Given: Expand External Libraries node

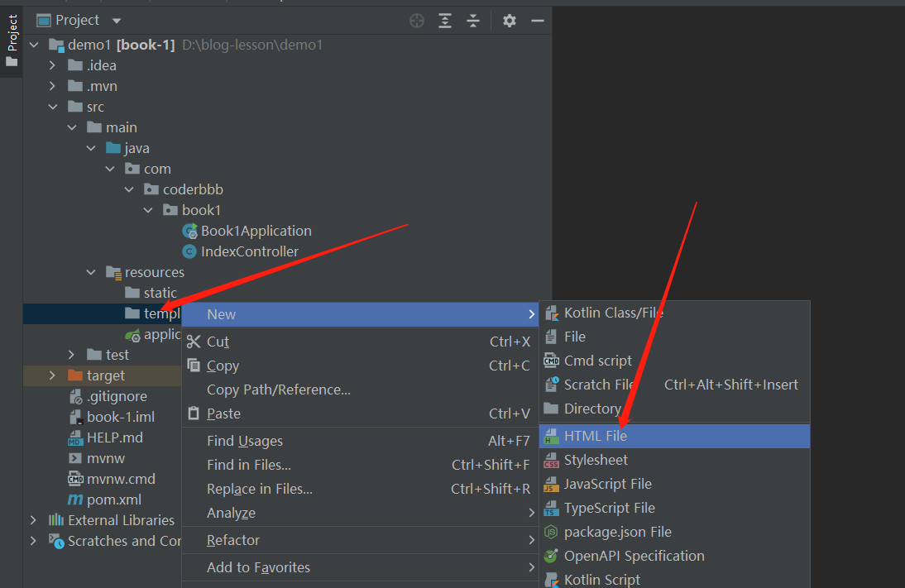Looking at the screenshot, I should (x=34, y=520).
